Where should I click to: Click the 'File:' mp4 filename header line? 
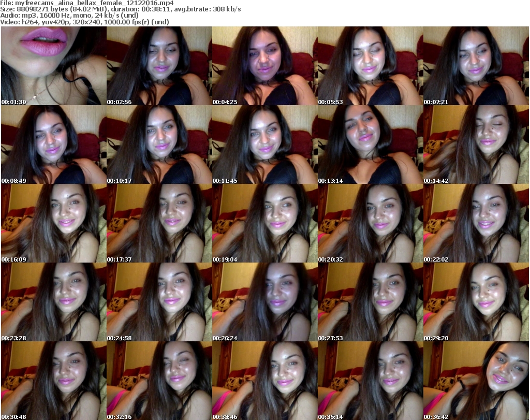(x=87, y=3)
